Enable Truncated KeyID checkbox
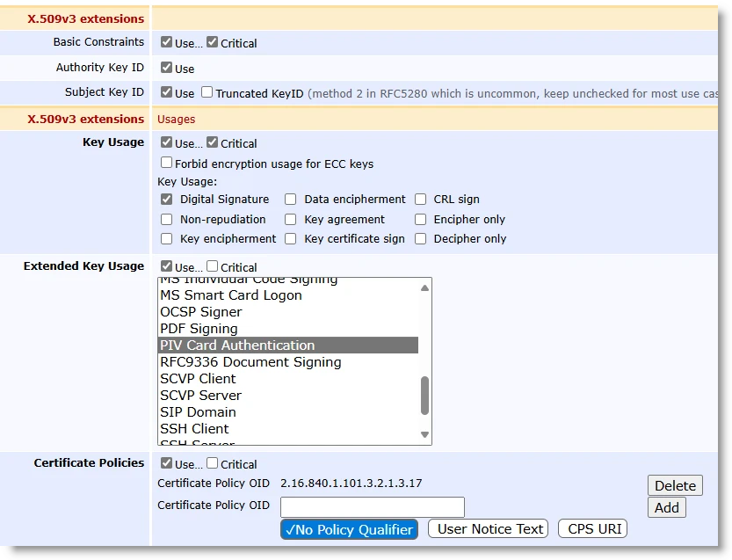Viewport: 732px width, 560px height. [x=207, y=92]
